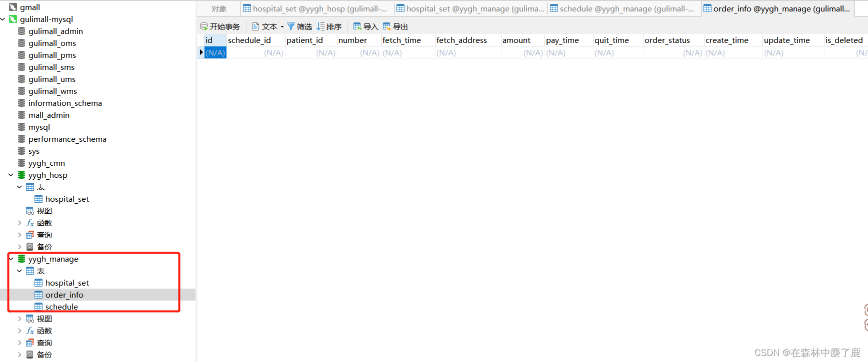
Task: Select the (N/A) cell under pay_time
Action: [x=569, y=52]
